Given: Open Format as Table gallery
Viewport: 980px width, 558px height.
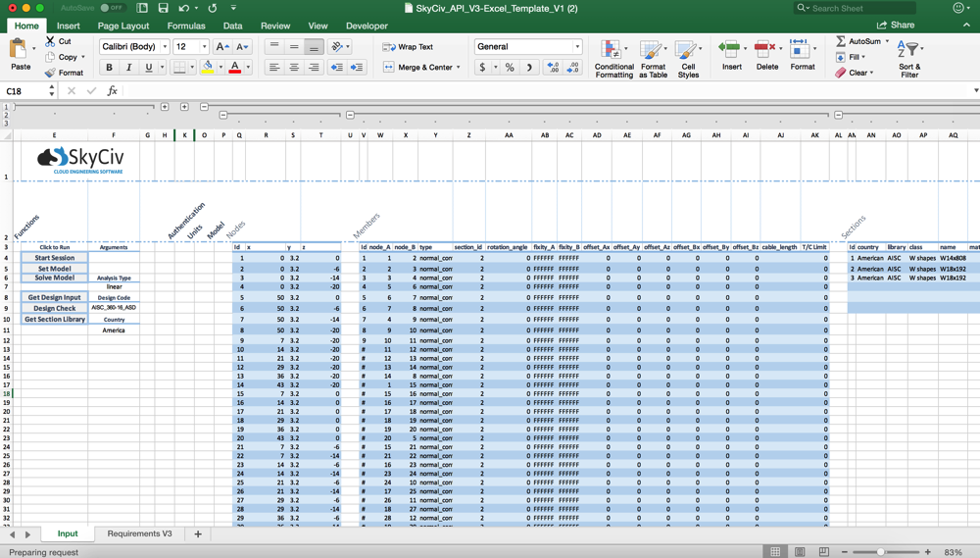Looking at the screenshot, I should 653,51.
